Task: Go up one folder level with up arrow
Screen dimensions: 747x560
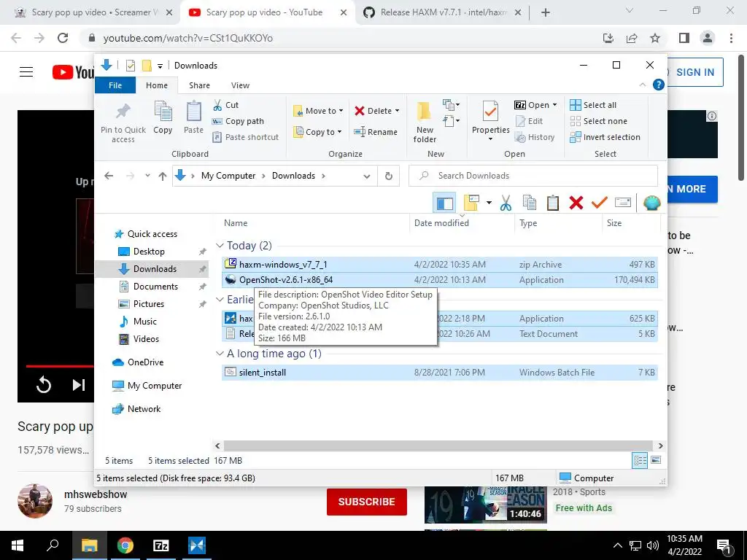Action: 163,176
